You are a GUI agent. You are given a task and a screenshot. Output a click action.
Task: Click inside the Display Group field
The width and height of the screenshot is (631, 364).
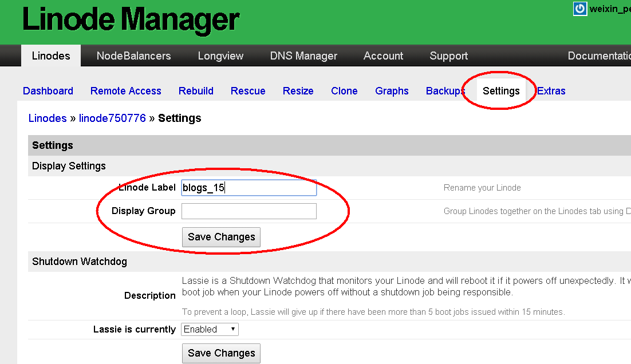pyautogui.click(x=249, y=211)
